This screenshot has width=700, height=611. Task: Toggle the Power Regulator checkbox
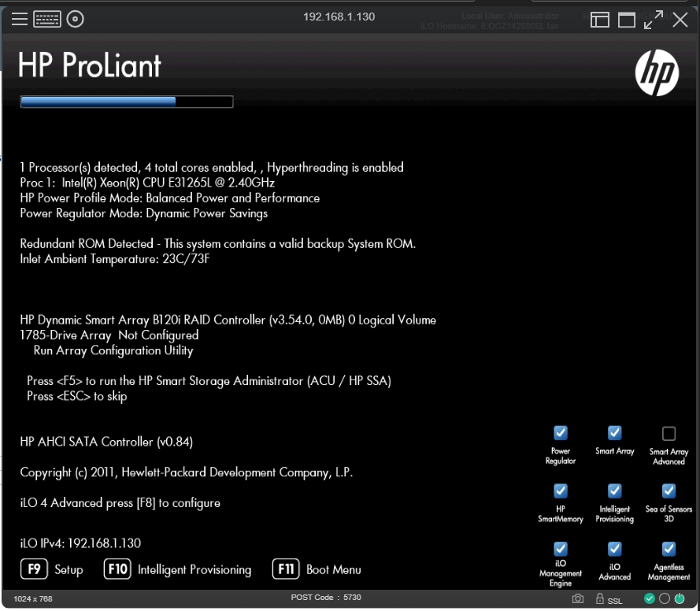tap(561, 433)
